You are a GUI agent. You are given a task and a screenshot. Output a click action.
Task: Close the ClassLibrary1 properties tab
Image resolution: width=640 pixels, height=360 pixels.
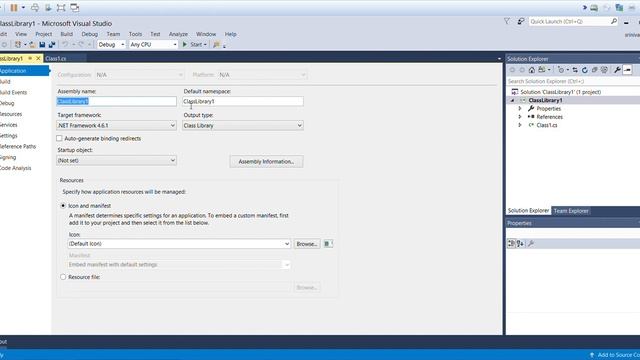[x=38, y=58]
